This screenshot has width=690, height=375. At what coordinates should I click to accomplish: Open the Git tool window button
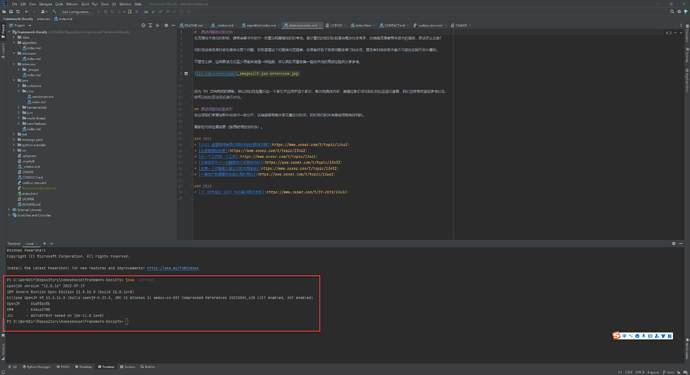12,367
